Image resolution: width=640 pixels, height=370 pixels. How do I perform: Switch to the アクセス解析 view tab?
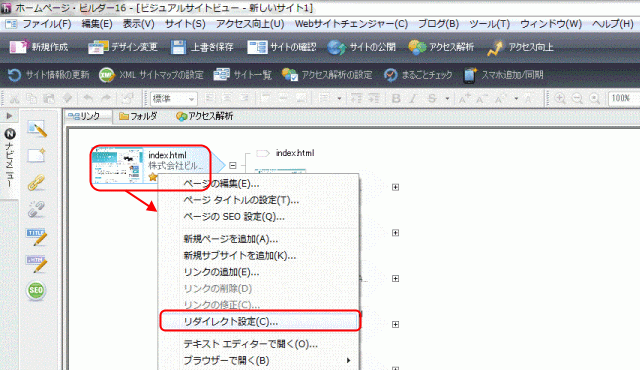point(204,116)
